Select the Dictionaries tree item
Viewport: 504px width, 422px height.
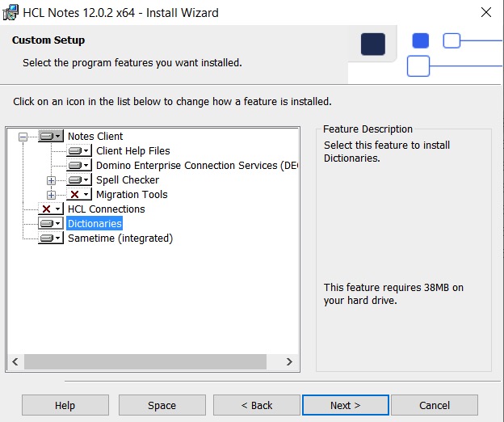pos(94,224)
